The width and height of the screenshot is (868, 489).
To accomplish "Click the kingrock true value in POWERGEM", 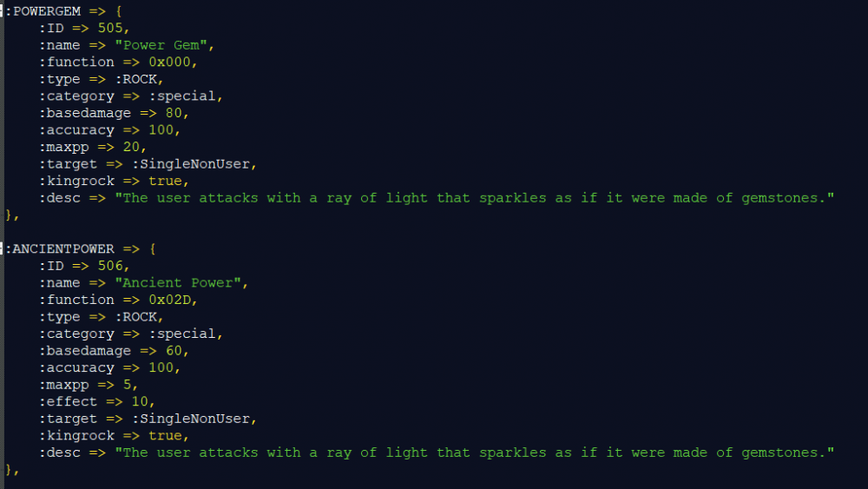I will (x=165, y=181).
